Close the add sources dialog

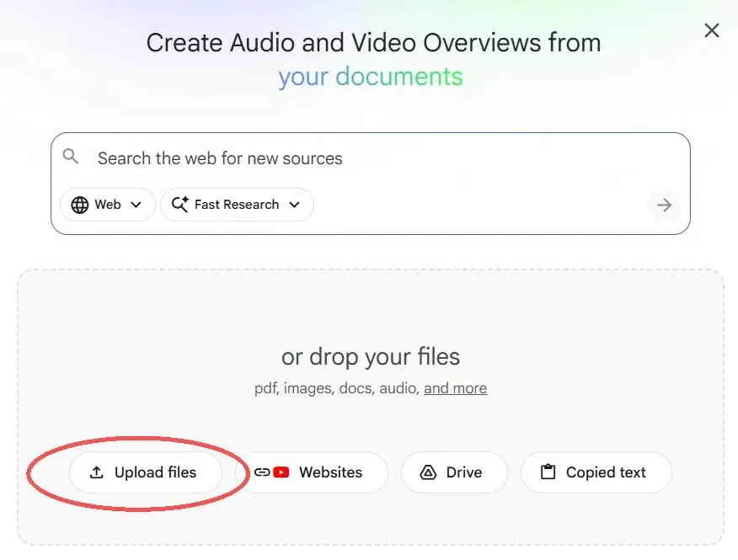coord(712,30)
